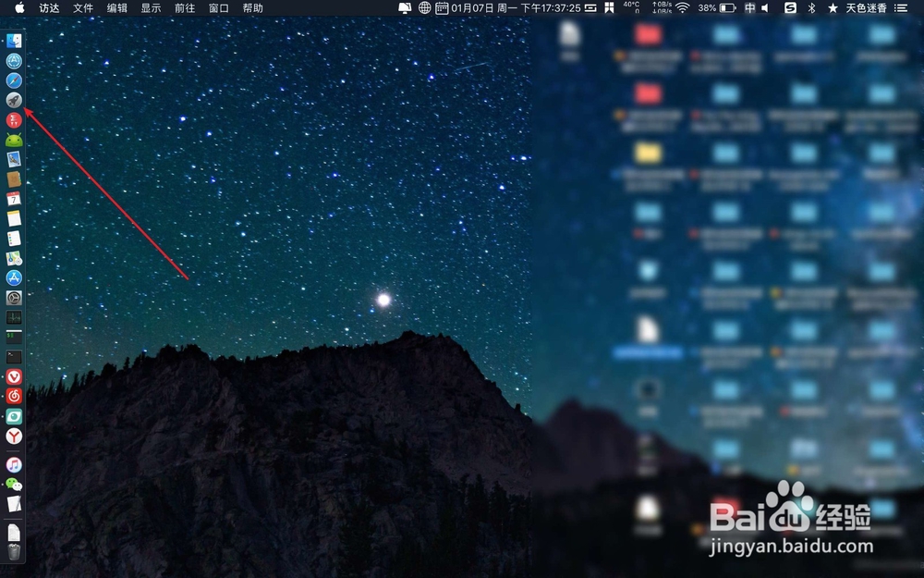Screen dimensions: 924x578
Task: Open the Trash
Action: point(14,552)
